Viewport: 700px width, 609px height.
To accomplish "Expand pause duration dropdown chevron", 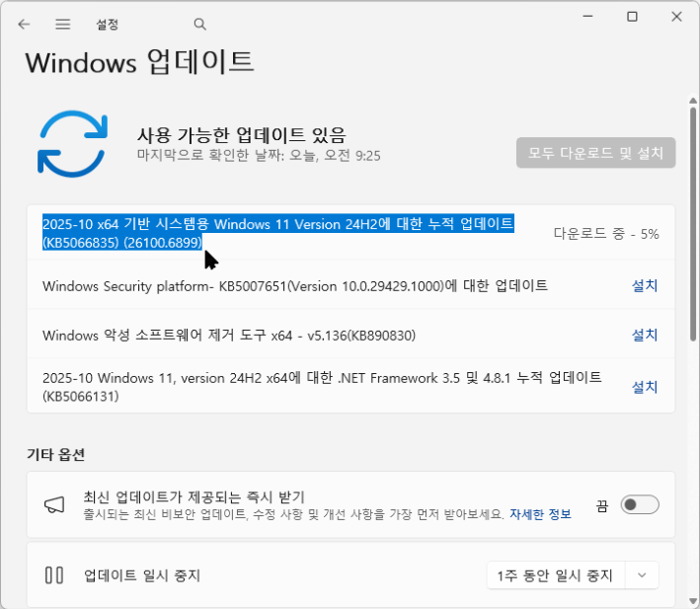I will coord(642,575).
